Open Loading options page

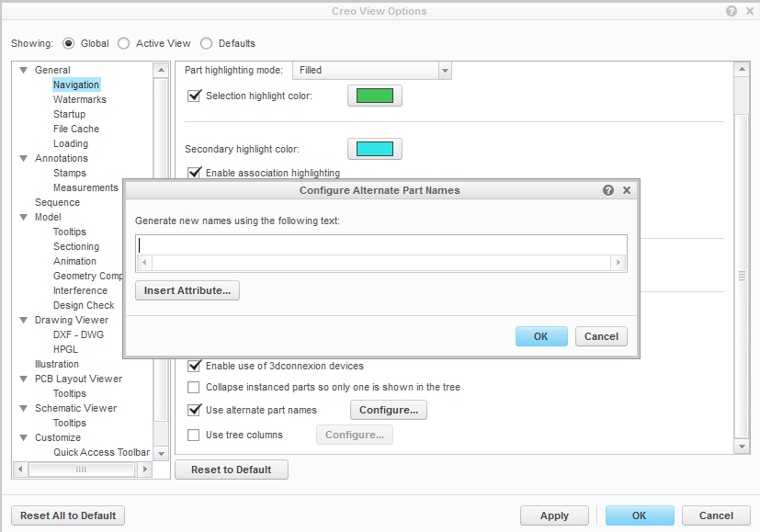pyautogui.click(x=71, y=144)
